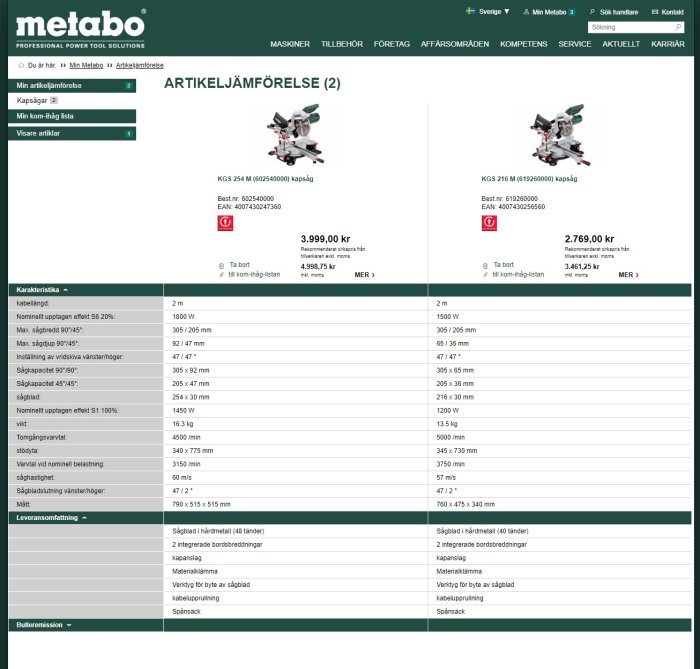700x669 pixels.
Task: Click EAN 4007430247360 text
Action: [249, 207]
